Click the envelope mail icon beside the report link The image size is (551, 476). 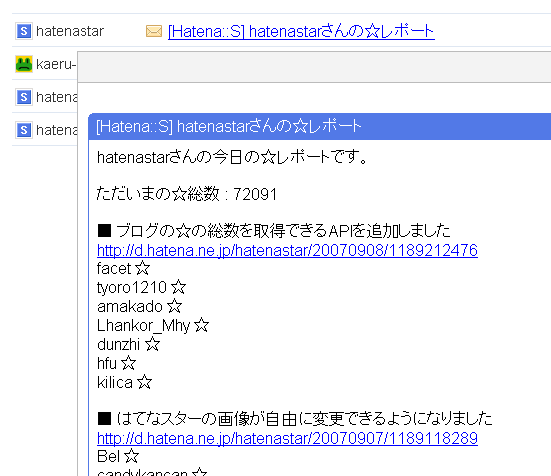click(154, 31)
